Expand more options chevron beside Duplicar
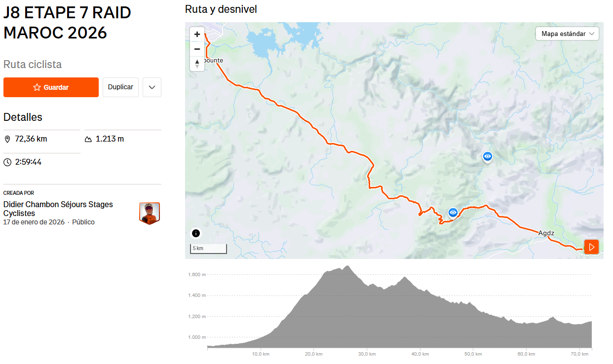613x364 pixels. 152,87
